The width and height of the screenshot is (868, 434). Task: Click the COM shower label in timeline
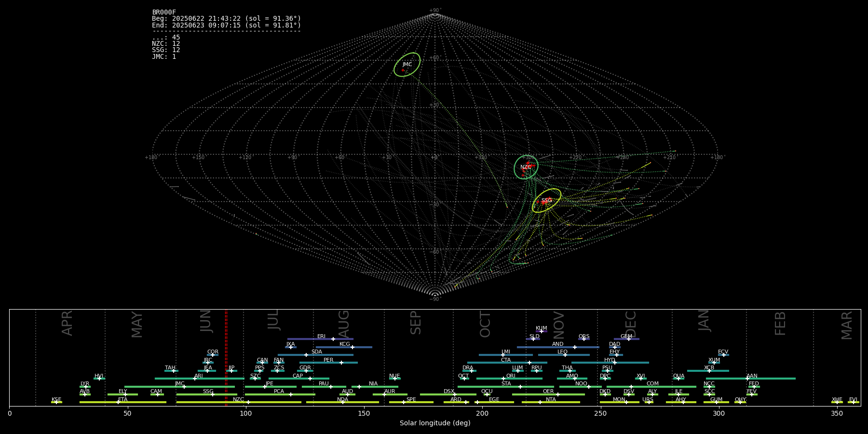click(652, 384)
